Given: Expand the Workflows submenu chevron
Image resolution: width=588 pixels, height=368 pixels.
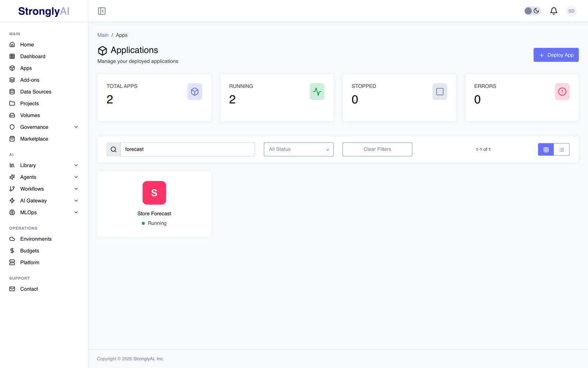Looking at the screenshot, I should [76, 189].
